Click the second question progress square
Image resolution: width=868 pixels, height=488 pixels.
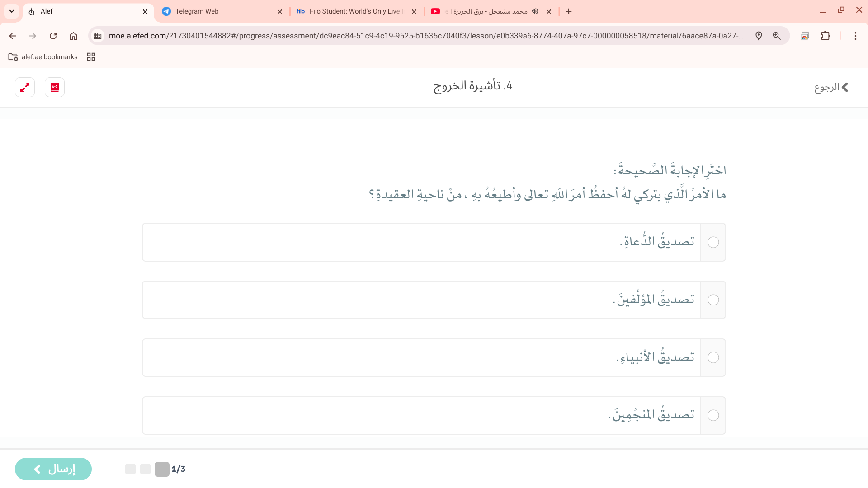coord(145,469)
